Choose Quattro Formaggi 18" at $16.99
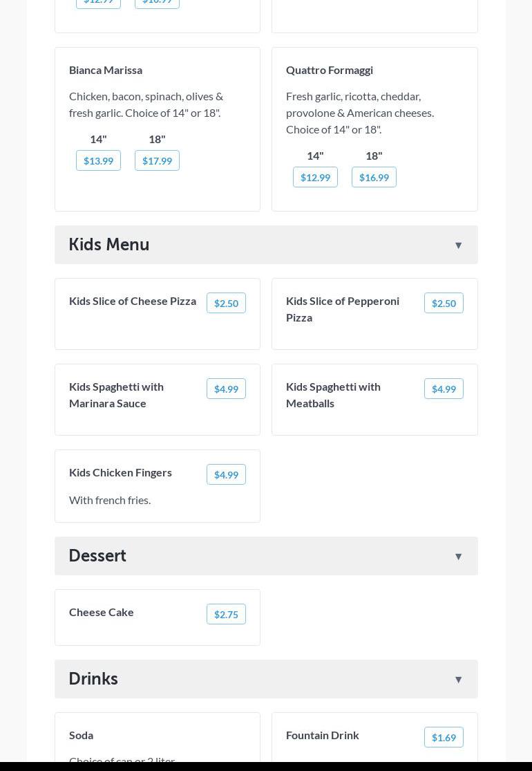This screenshot has width=532, height=771. (x=374, y=177)
